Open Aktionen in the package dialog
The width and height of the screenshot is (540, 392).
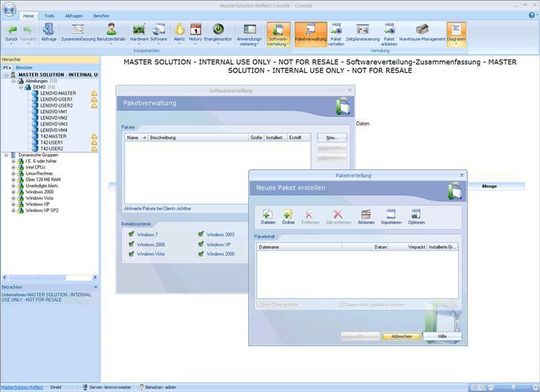(x=366, y=217)
